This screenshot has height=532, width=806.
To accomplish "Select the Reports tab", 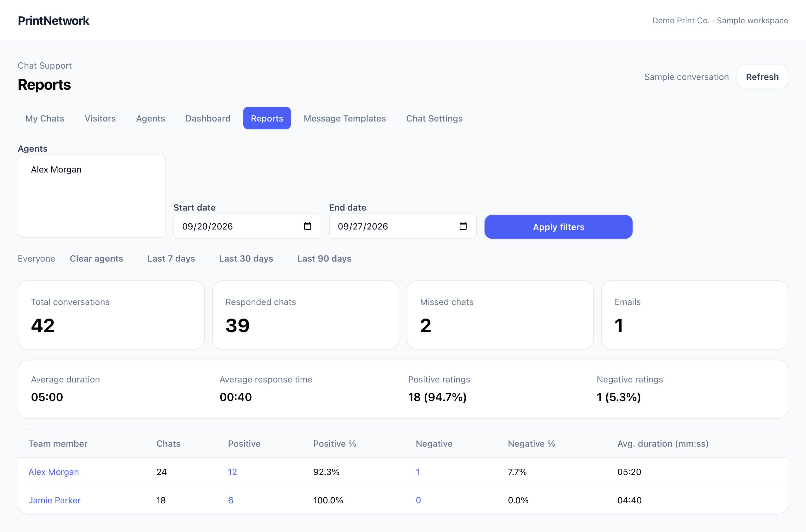I will (267, 118).
